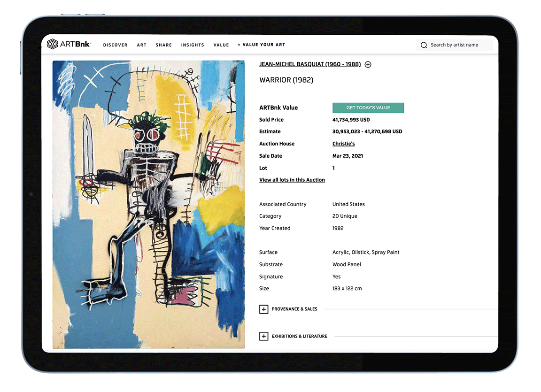
Task: Open the Discover menu
Action: pos(115,45)
